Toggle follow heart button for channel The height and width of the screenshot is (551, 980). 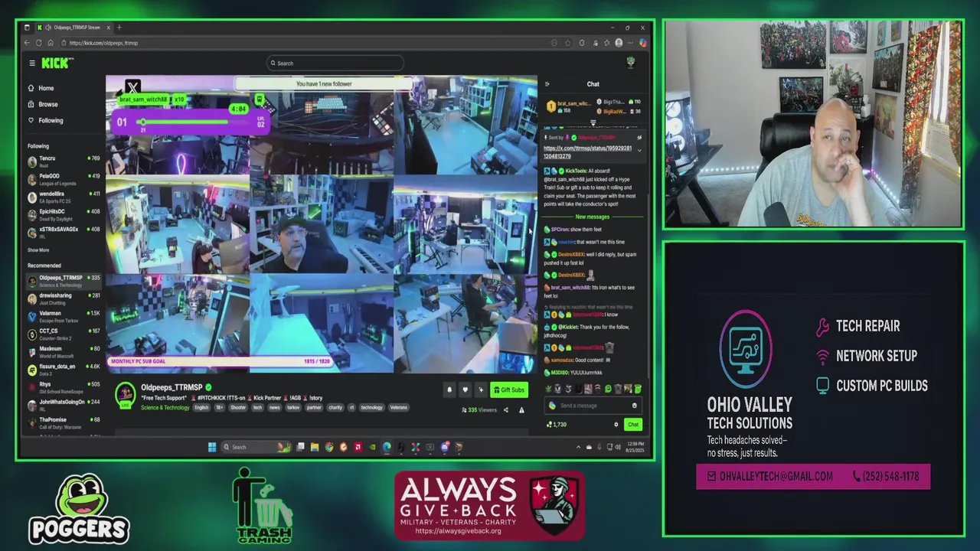click(x=465, y=390)
